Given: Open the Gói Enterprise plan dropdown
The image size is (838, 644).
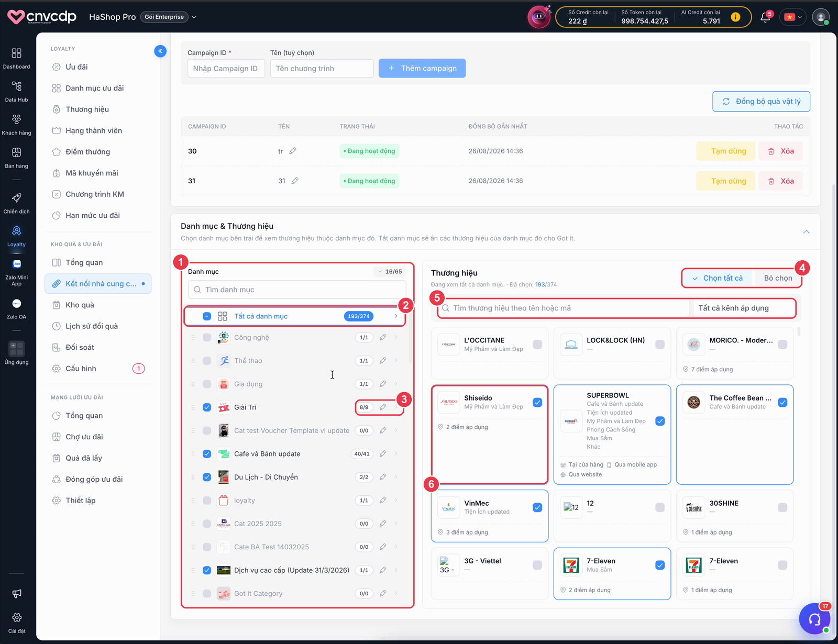Looking at the screenshot, I should (169, 17).
